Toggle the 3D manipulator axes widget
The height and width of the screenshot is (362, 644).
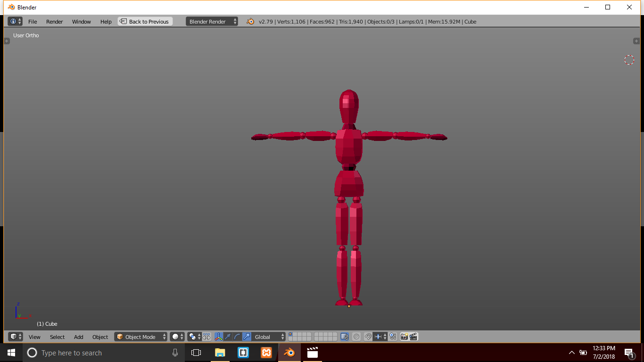point(219,337)
